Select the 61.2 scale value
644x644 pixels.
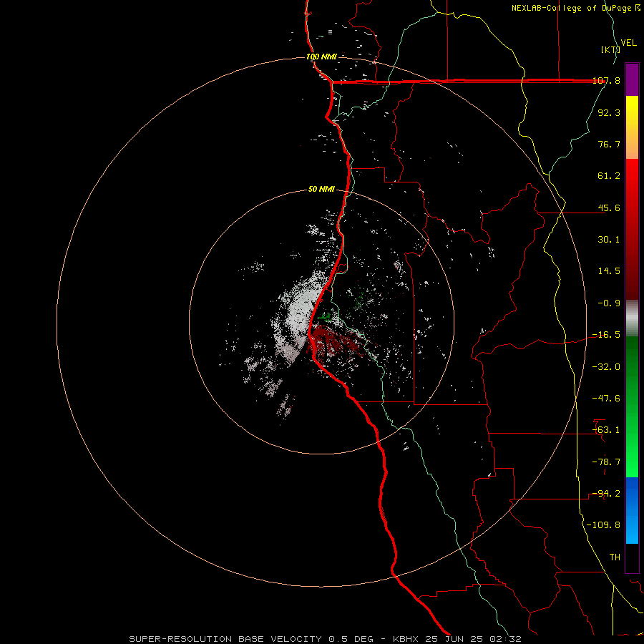609,176
